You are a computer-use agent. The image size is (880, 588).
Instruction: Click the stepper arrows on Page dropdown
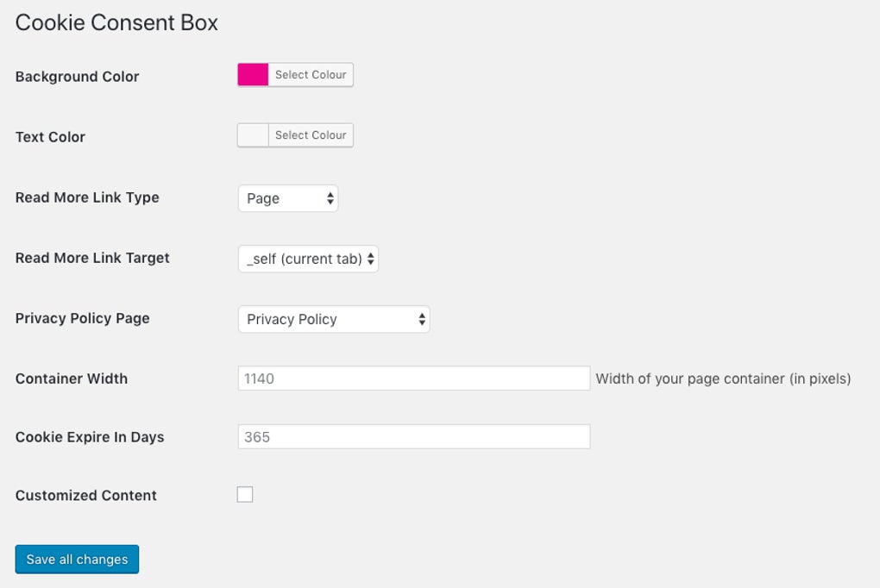click(x=330, y=198)
